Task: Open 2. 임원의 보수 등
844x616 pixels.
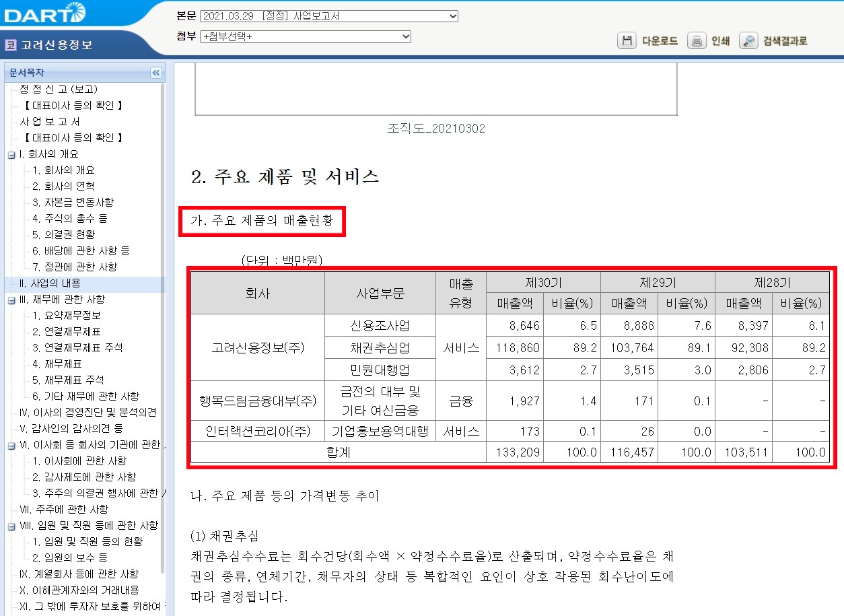Action: click(x=69, y=557)
